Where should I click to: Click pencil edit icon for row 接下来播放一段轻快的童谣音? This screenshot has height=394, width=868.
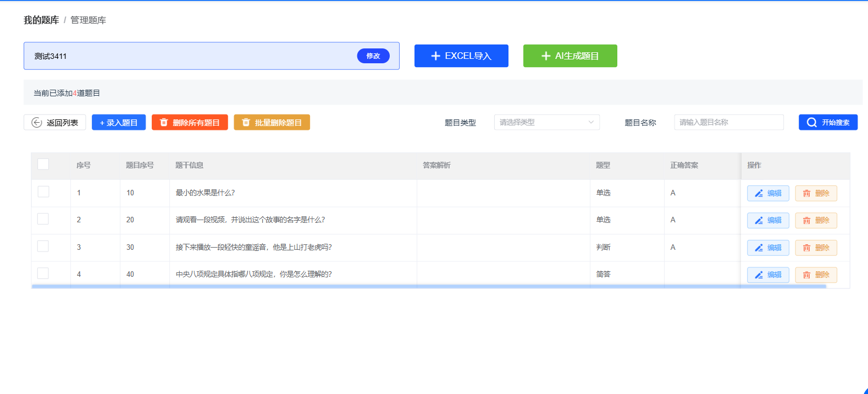(x=759, y=248)
